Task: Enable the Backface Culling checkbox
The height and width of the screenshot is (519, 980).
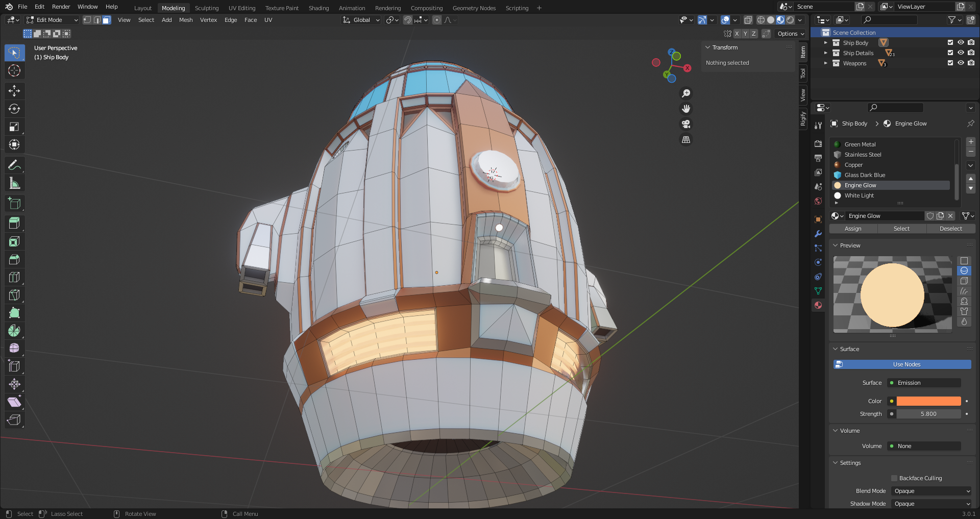Action: [x=894, y=478]
